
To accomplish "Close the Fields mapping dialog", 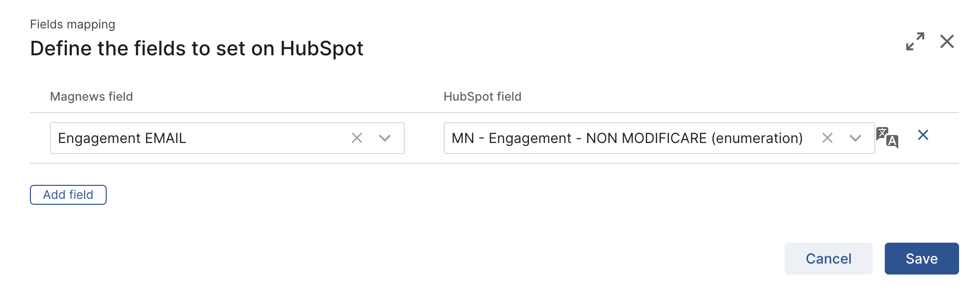I will click(947, 41).
